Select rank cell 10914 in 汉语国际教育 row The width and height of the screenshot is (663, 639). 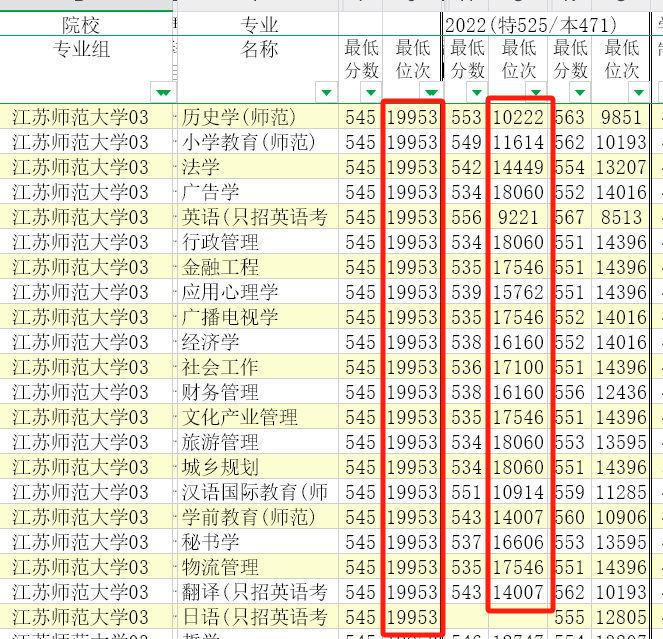point(518,492)
